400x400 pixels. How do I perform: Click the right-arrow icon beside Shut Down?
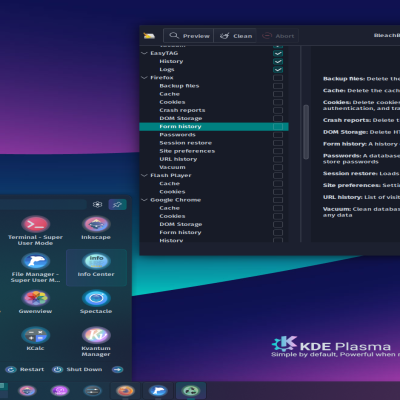tap(117, 369)
